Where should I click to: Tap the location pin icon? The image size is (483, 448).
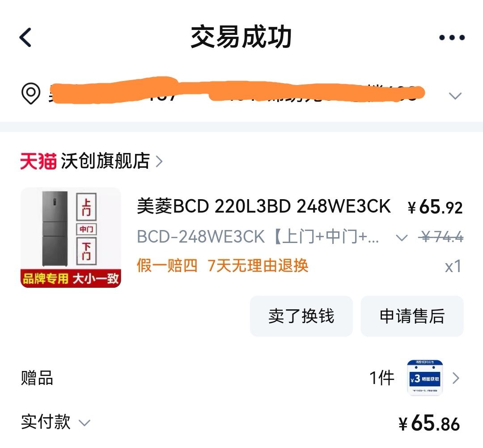(x=31, y=94)
